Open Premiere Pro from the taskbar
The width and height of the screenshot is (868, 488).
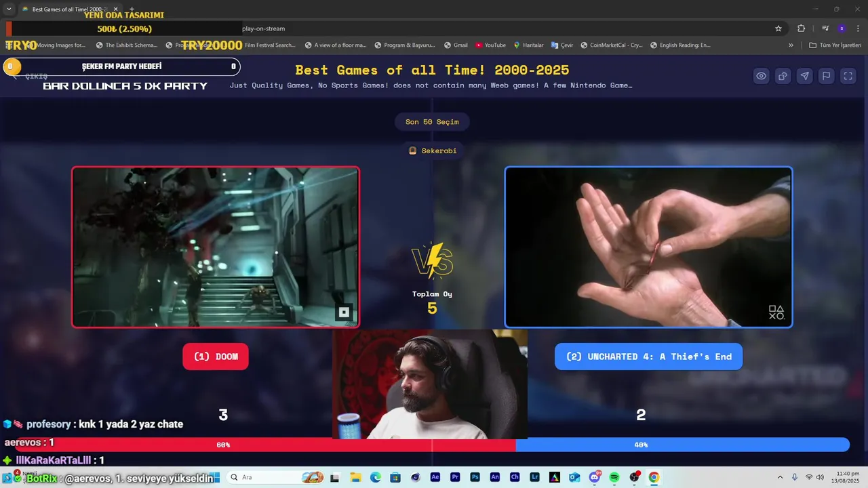455,477
